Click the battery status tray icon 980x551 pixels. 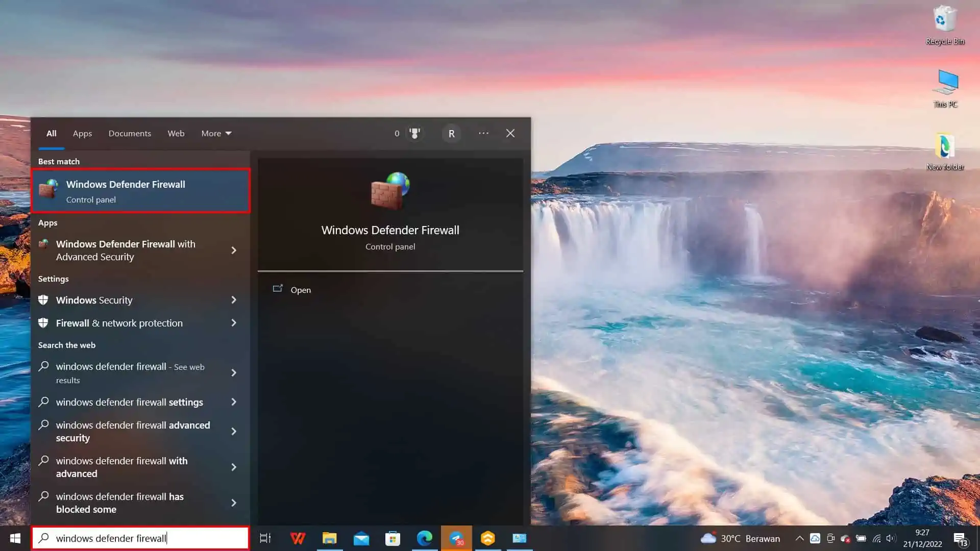[x=861, y=538]
